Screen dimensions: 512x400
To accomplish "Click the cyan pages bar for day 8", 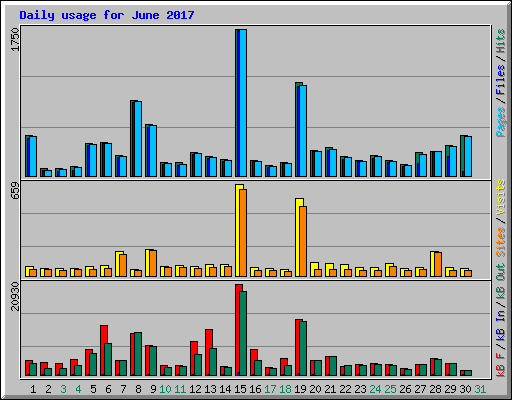I will point(138,139).
